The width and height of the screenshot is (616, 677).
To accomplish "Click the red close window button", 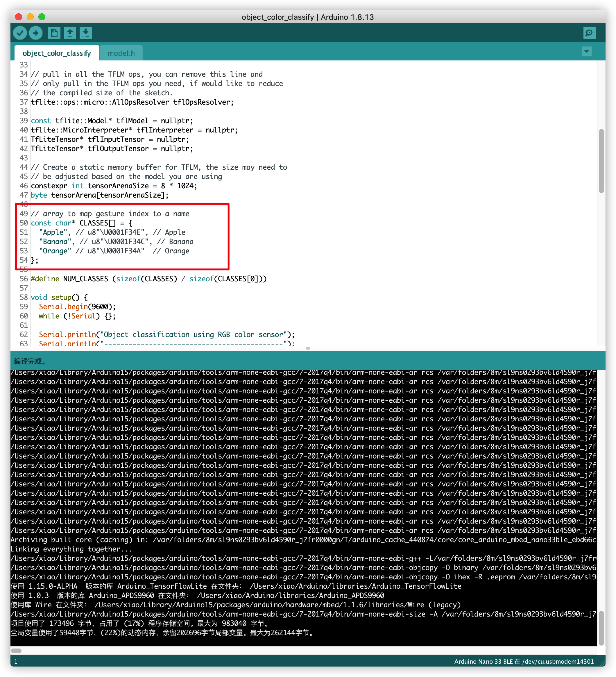I will [x=19, y=17].
